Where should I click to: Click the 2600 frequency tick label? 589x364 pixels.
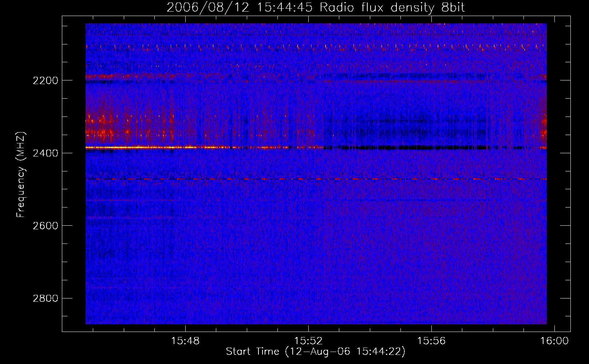click(x=46, y=226)
